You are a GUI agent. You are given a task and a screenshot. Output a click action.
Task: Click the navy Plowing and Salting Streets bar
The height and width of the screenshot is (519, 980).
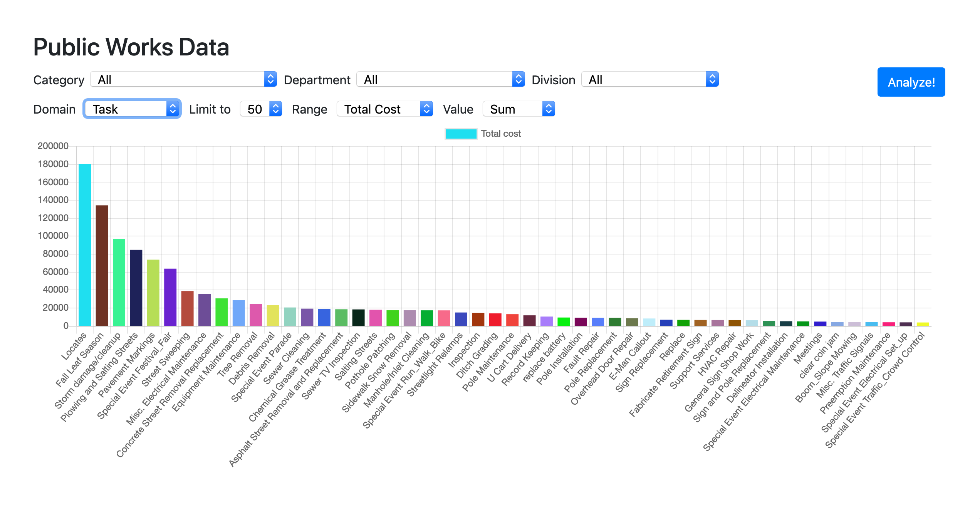click(136, 288)
